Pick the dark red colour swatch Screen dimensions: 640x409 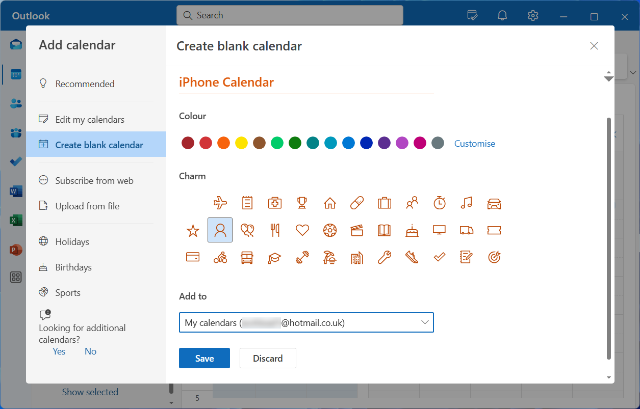click(x=188, y=143)
